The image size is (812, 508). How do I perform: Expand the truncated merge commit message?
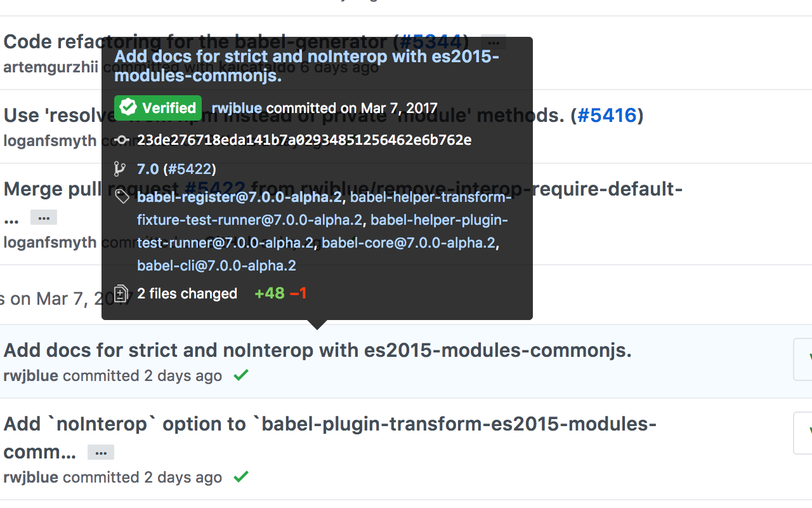tap(43, 217)
